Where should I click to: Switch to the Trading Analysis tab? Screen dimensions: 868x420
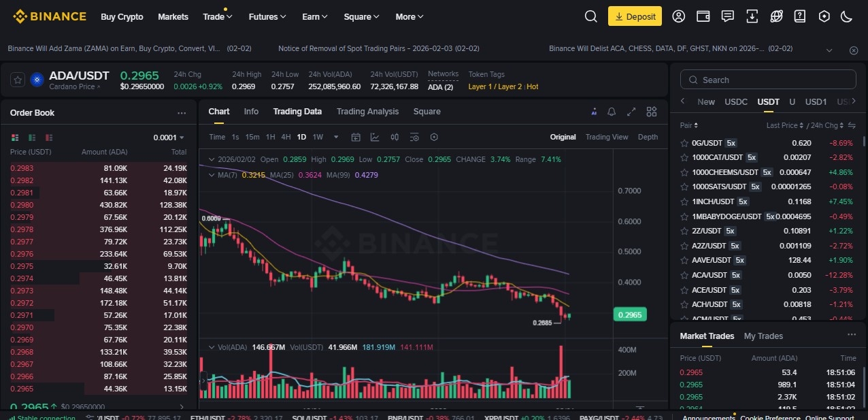(x=367, y=112)
